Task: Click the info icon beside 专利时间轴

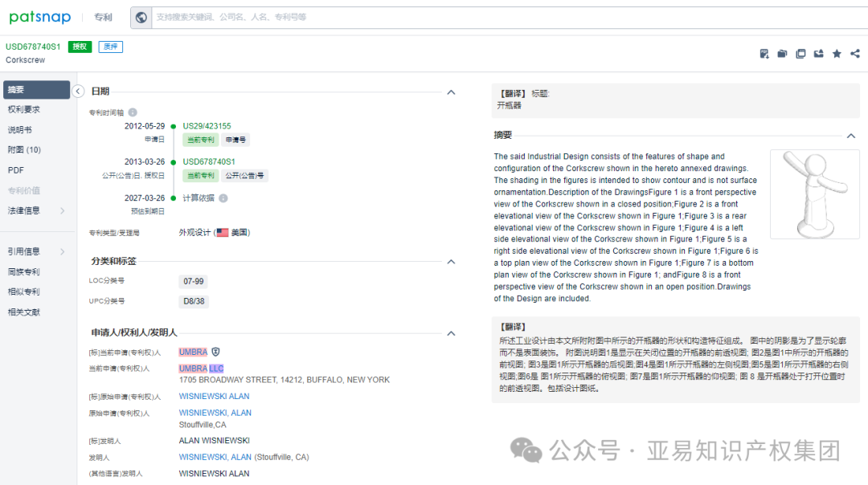Action: point(133,112)
